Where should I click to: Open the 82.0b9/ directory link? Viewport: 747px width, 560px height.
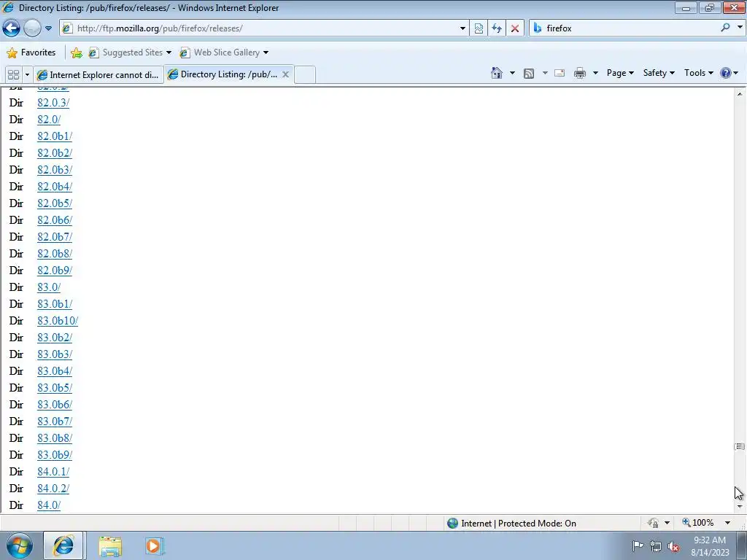click(x=55, y=271)
